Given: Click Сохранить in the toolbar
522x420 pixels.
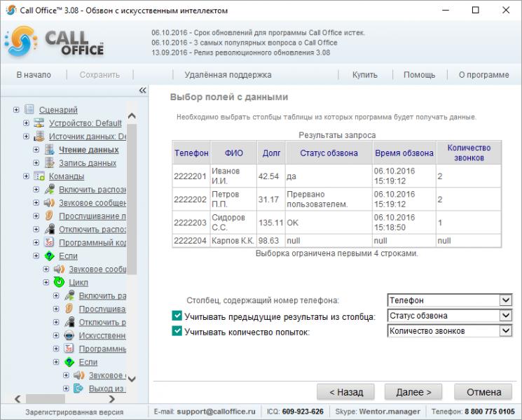Looking at the screenshot, I should [99, 75].
